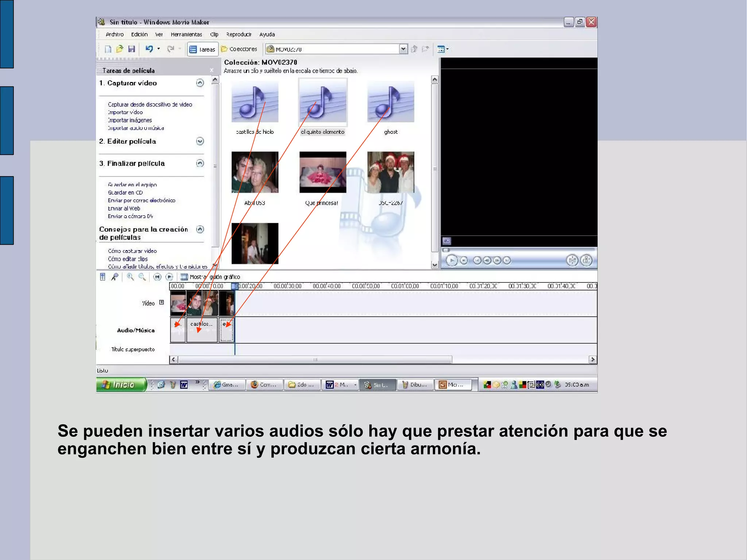Screen dimensions: 747x560
Task: Close the Tareas de película pane
Action: click(212, 70)
